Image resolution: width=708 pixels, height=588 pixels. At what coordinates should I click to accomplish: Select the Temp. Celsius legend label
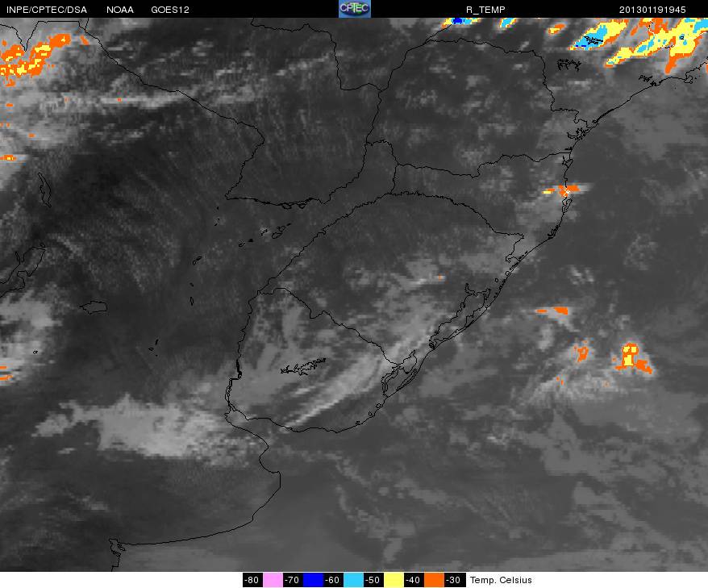point(501,580)
